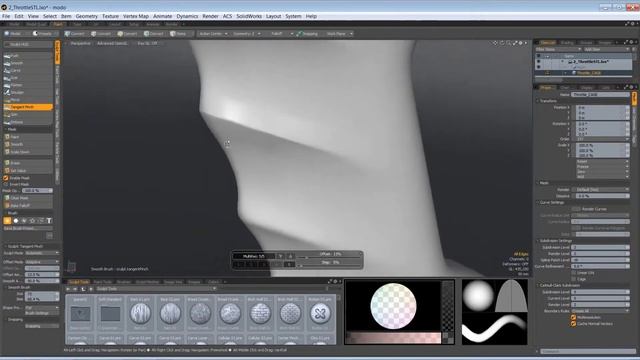
Task: Open the Action Center dropdown
Action: click(213, 34)
